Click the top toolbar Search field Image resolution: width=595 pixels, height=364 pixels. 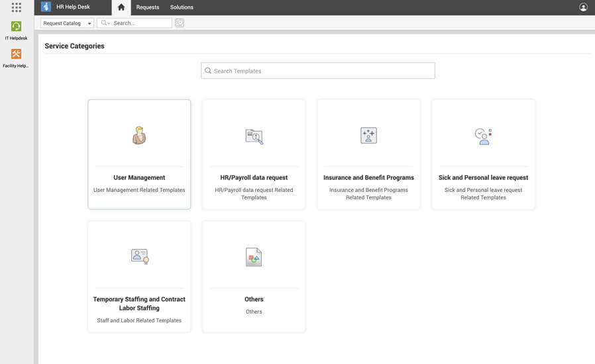[140, 23]
